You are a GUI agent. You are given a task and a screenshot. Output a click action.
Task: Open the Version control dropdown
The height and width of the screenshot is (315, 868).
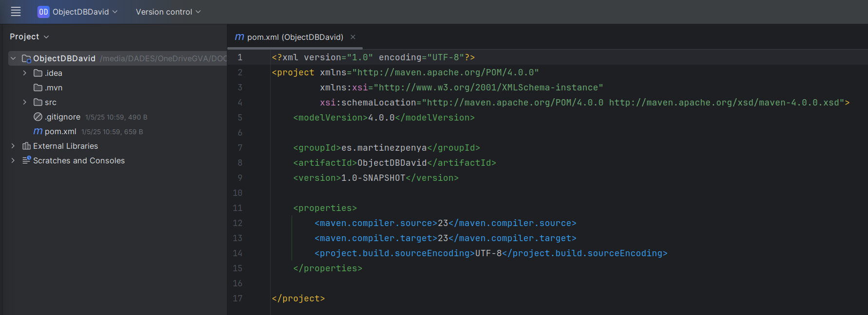pyautogui.click(x=168, y=12)
